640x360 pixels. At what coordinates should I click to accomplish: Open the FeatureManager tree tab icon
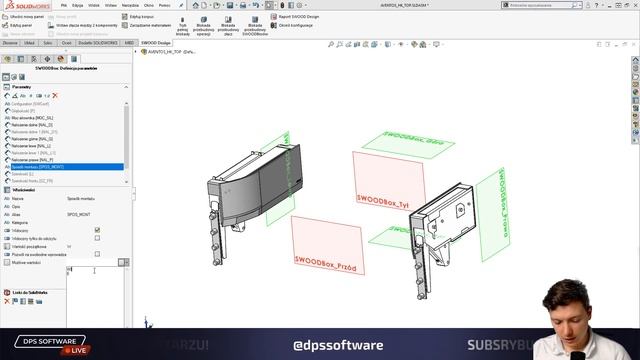(x=7, y=59)
